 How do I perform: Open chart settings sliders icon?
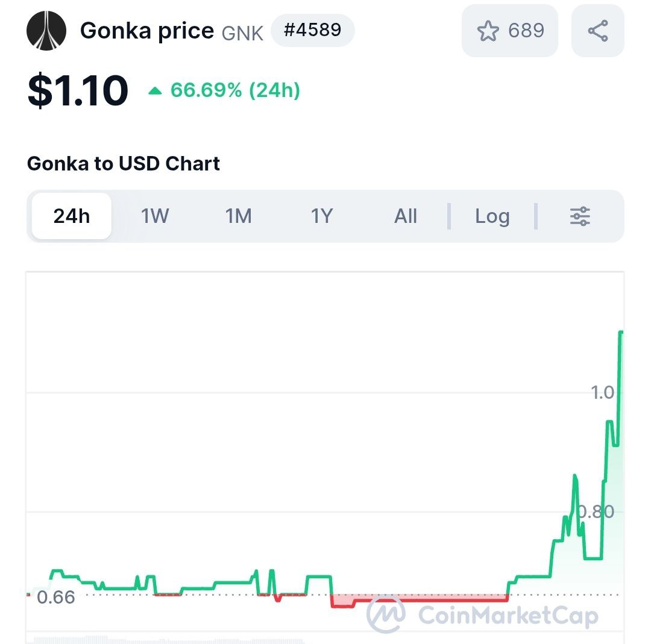click(580, 216)
